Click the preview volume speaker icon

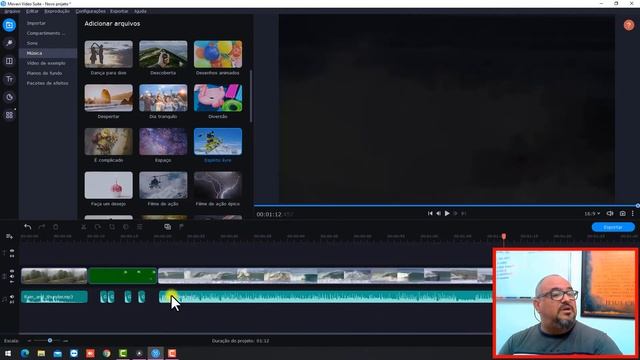[610, 213]
